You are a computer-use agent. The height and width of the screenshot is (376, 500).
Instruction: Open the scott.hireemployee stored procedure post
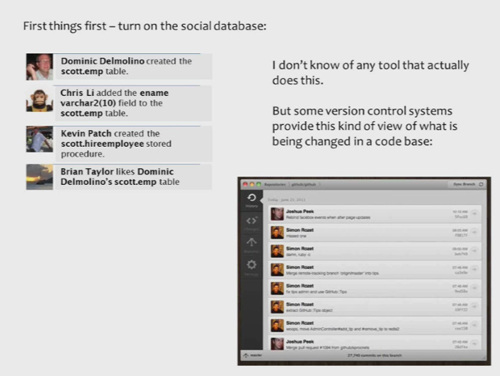(133, 144)
